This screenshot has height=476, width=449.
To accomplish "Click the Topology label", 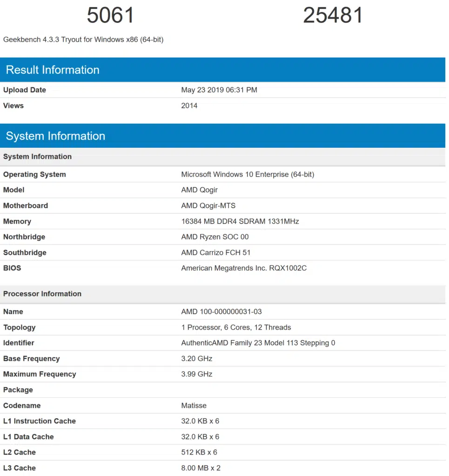I will pyautogui.click(x=20, y=328).
